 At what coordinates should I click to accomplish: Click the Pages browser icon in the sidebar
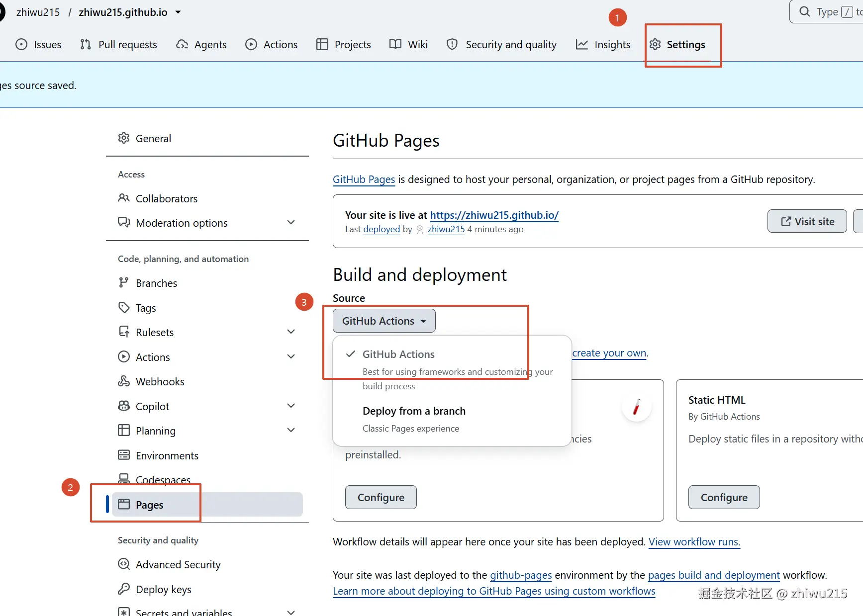click(x=124, y=505)
